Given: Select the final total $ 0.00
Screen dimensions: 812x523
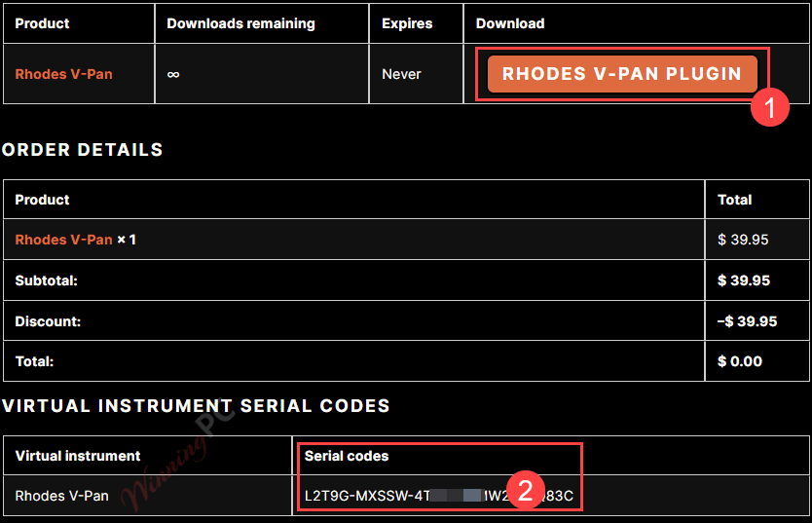Looking at the screenshot, I should click(740, 361).
